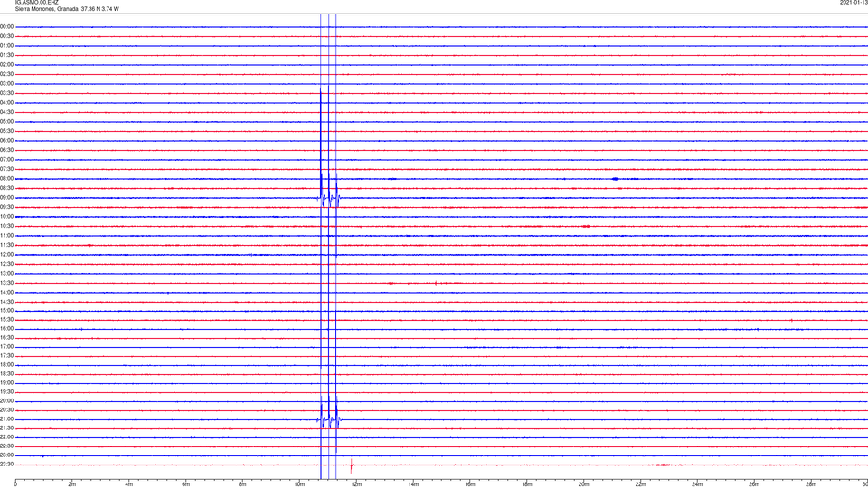
Task: Select the 13:30 trace time label
Action: pos(6,283)
